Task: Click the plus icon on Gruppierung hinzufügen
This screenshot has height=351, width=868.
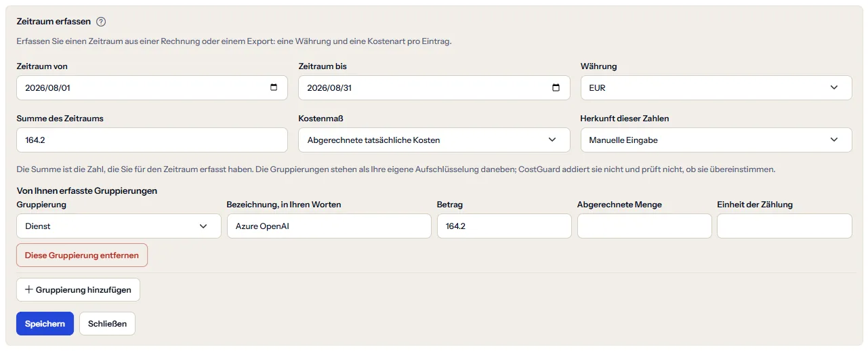Action: click(x=28, y=289)
